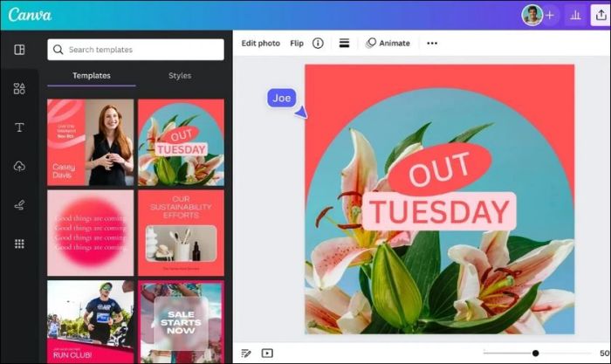Click Edit photo in toolbar

(261, 44)
